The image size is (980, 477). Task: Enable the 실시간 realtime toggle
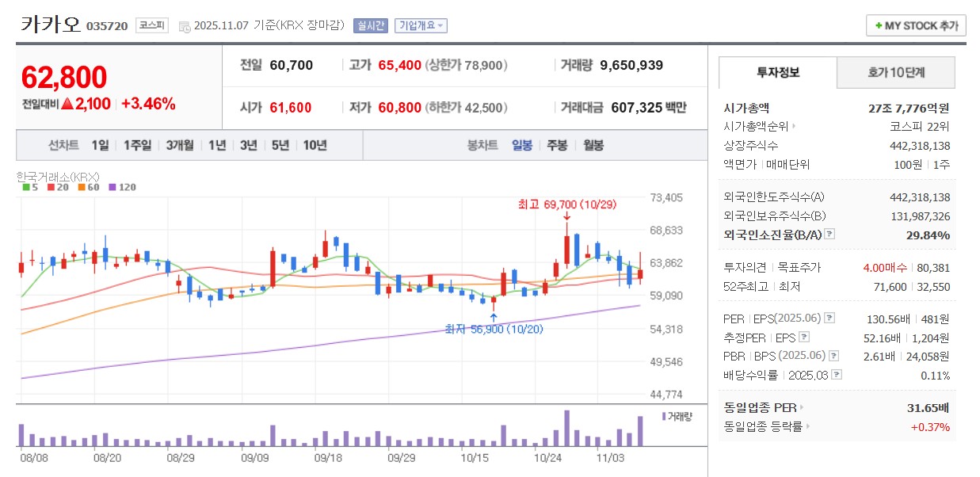pyautogui.click(x=369, y=25)
